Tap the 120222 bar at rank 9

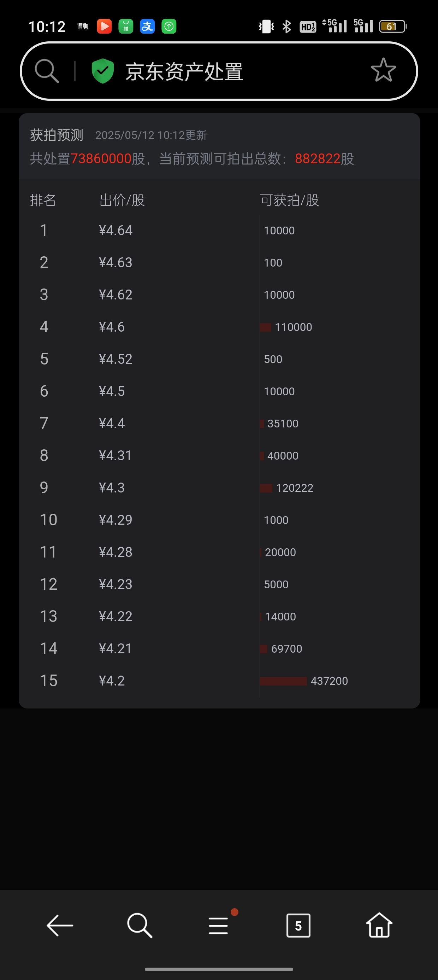point(287,488)
